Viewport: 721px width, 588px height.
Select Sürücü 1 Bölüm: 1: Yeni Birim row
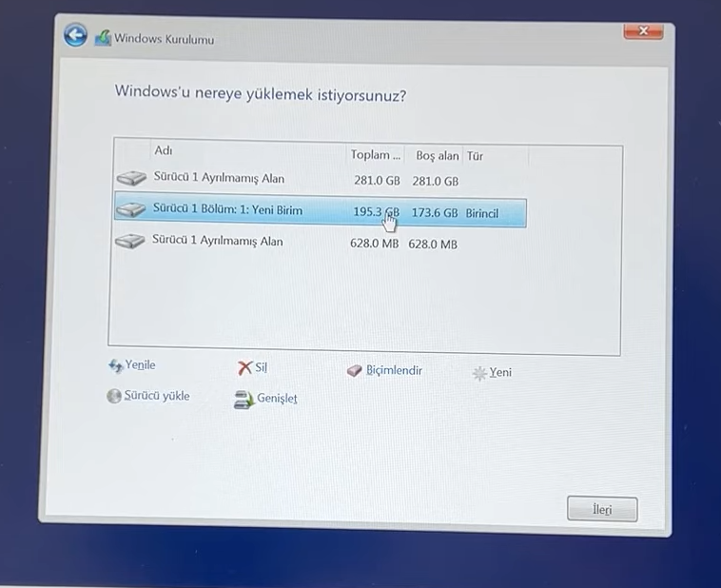coord(321,211)
